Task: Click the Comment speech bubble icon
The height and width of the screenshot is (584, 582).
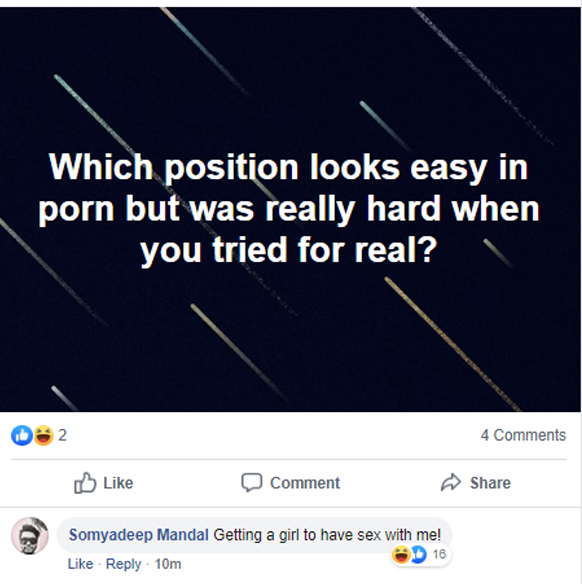Action: point(252,482)
